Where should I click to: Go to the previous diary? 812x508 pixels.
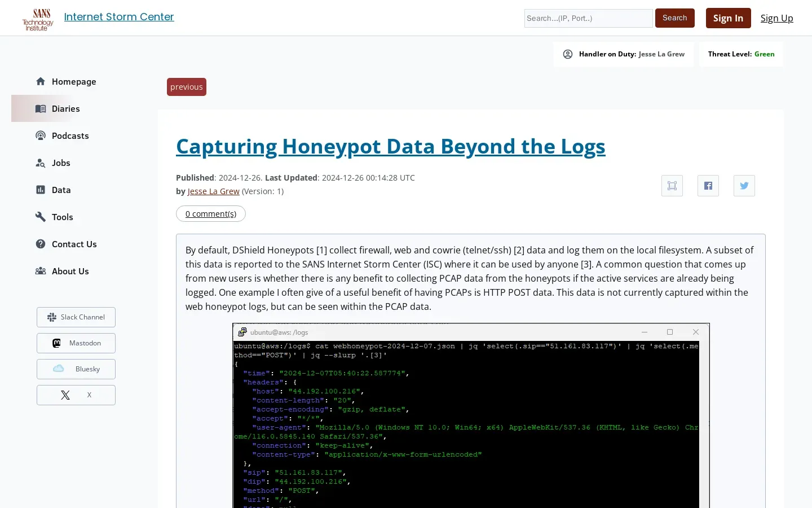pos(187,87)
